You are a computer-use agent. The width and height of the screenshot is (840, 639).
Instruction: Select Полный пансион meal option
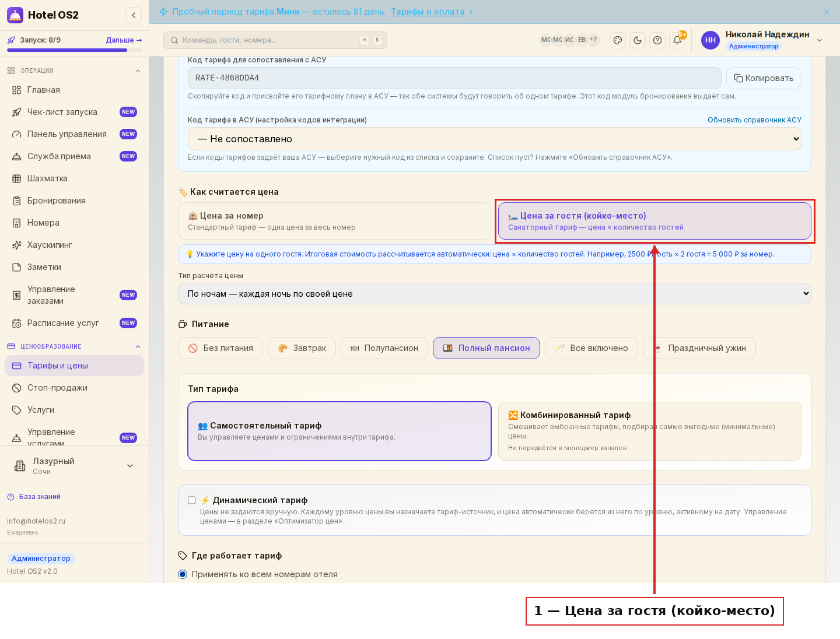487,348
